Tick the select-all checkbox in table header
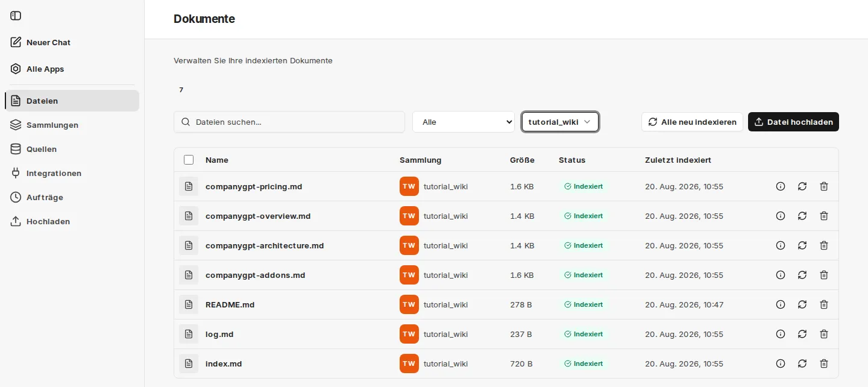Image resolution: width=868 pixels, height=387 pixels. [x=189, y=160]
